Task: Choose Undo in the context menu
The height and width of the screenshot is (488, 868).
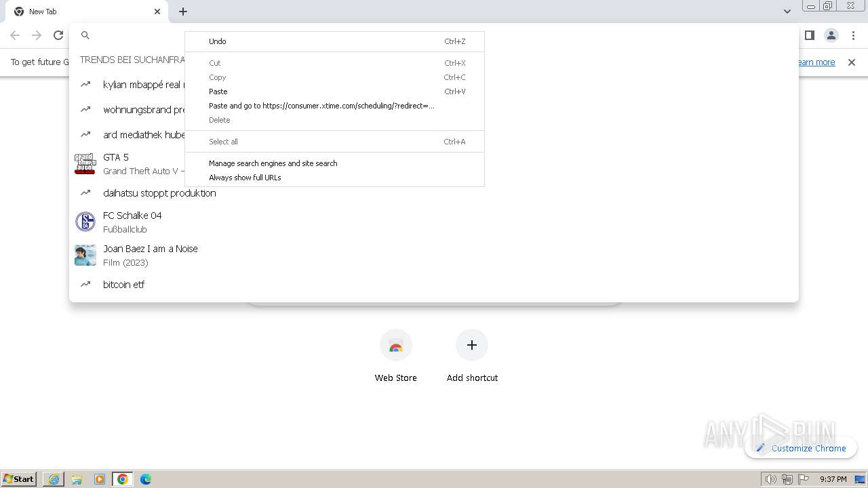Action: pos(335,41)
